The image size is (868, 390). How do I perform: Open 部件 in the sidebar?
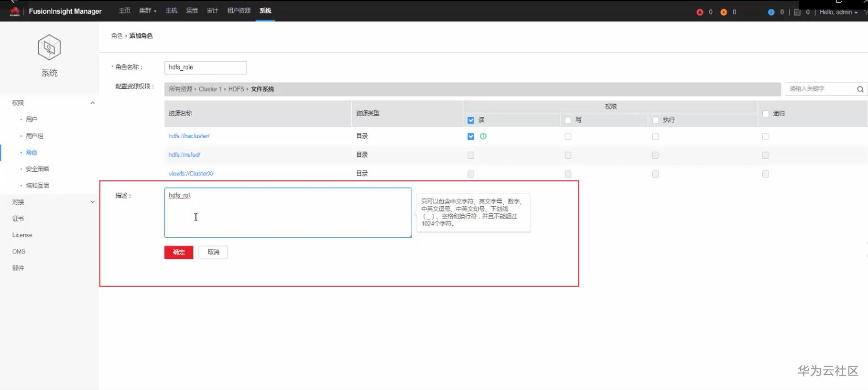(18, 268)
